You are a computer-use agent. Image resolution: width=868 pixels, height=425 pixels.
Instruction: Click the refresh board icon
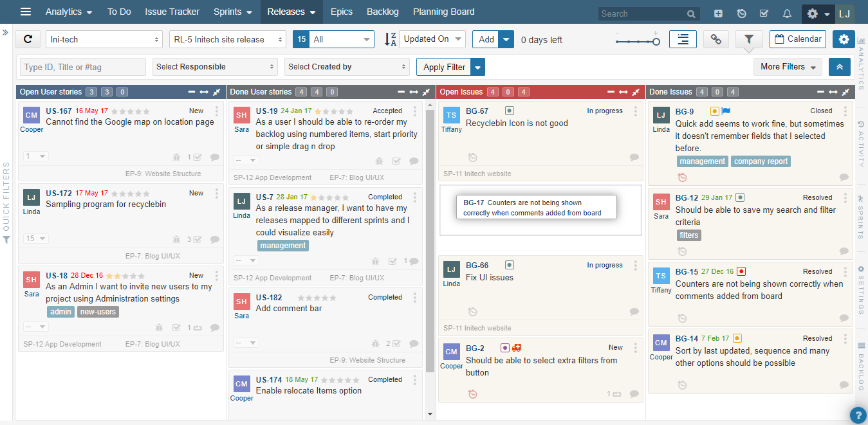(x=28, y=39)
